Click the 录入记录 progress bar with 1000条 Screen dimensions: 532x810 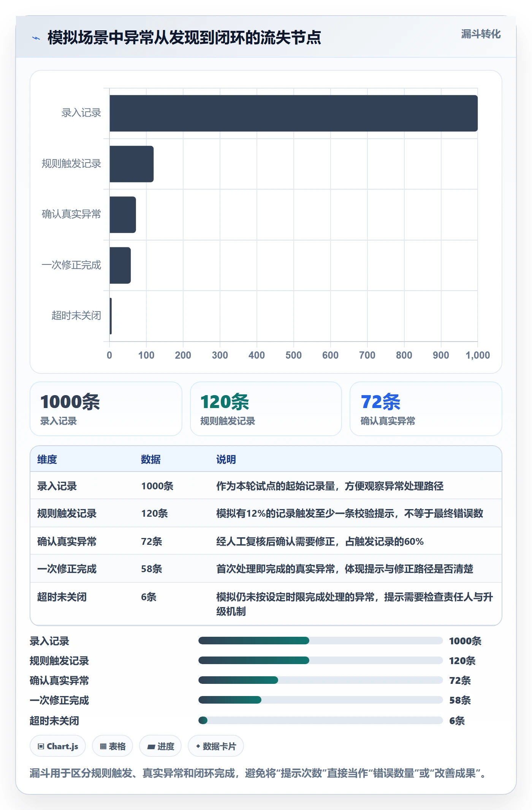[x=320, y=641]
